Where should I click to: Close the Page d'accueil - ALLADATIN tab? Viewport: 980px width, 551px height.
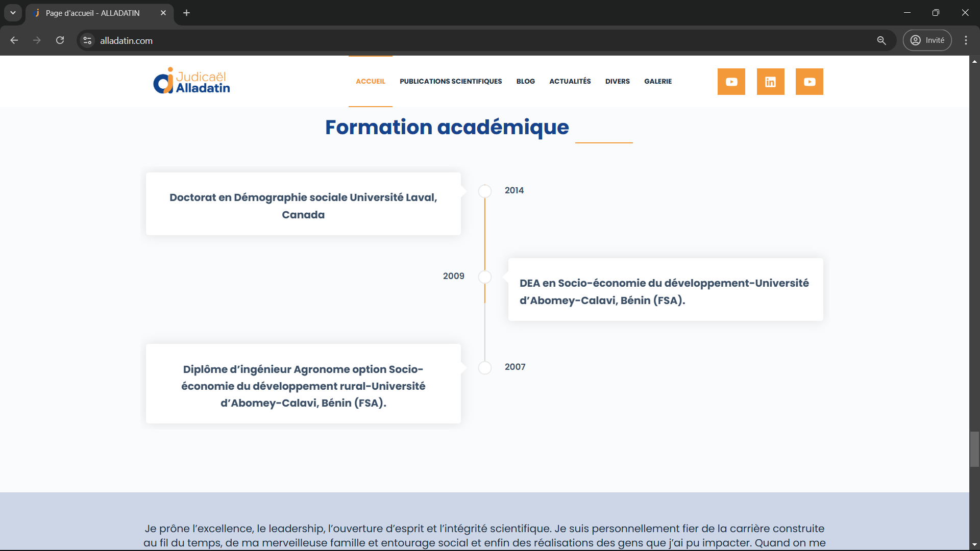(x=163, y=13)
